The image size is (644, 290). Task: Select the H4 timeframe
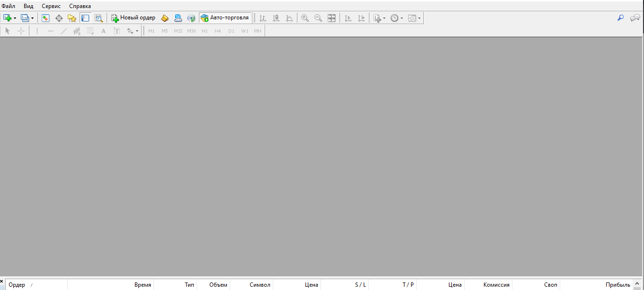click(218, 31)
